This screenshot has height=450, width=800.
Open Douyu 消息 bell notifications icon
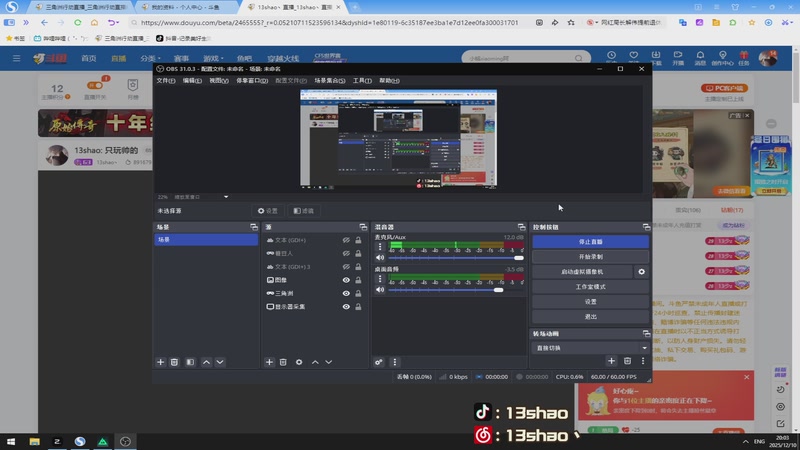tap(700, 58)
